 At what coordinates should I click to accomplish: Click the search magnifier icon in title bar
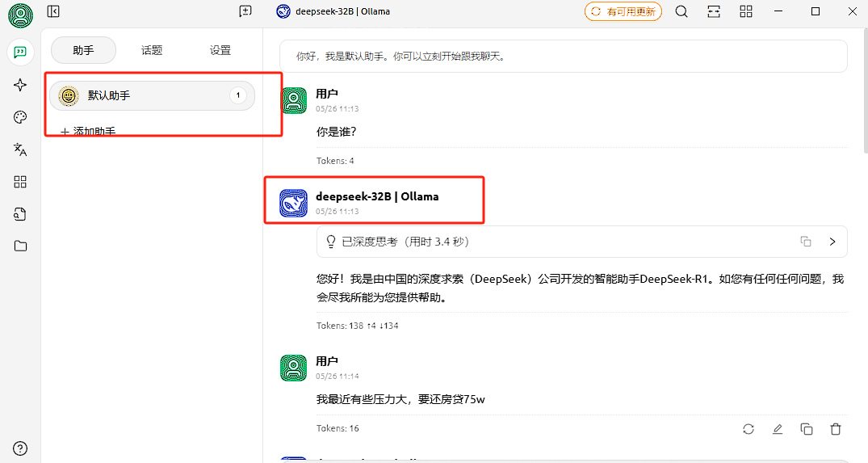click(x=681, y=11)
